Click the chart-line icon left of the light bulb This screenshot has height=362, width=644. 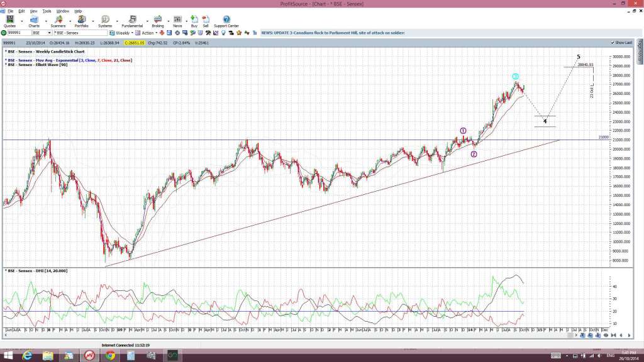pos(216,33)
